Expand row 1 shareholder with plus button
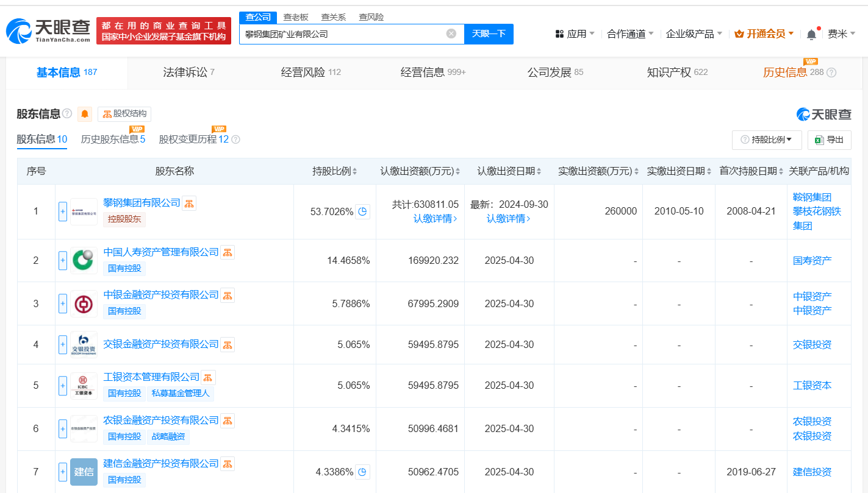This screenshot has height=493, width=868. click(x=63, y=211)
